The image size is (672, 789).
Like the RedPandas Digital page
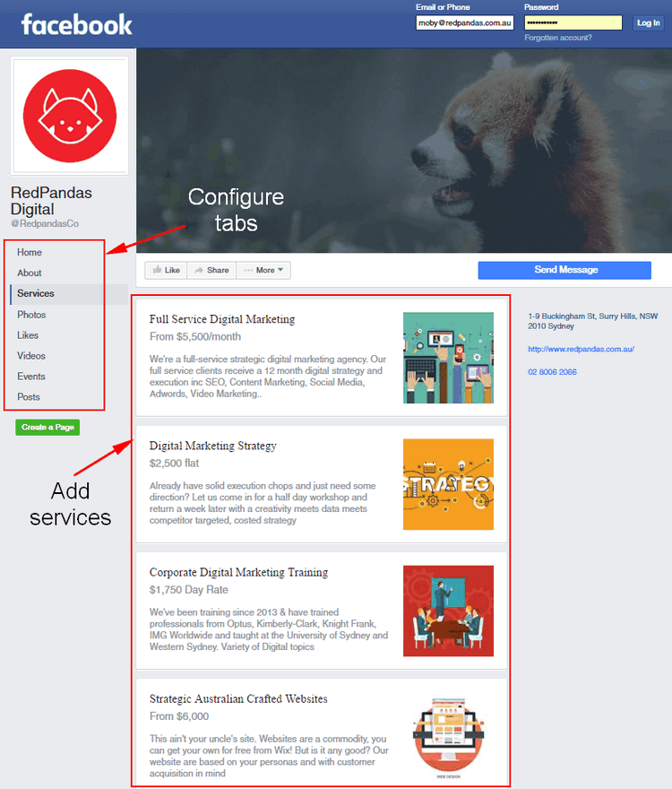click(166, 270)
